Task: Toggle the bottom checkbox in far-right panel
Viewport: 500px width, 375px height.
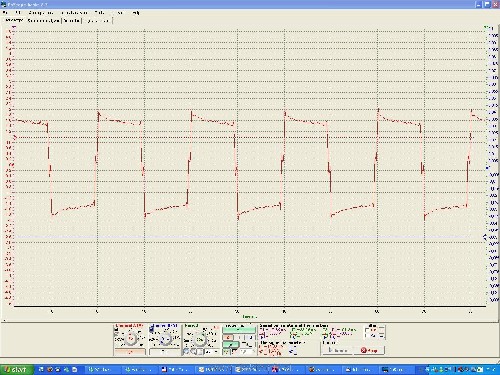Action: click(367, 335)
